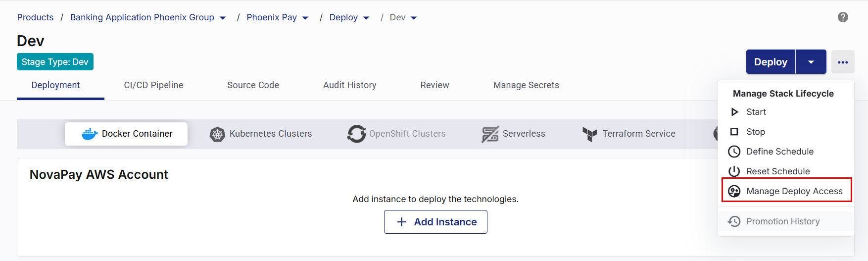This screenshot has height=261, width=868.
Task: Select Reset Schedule menu entry
Action: [786, 171]
